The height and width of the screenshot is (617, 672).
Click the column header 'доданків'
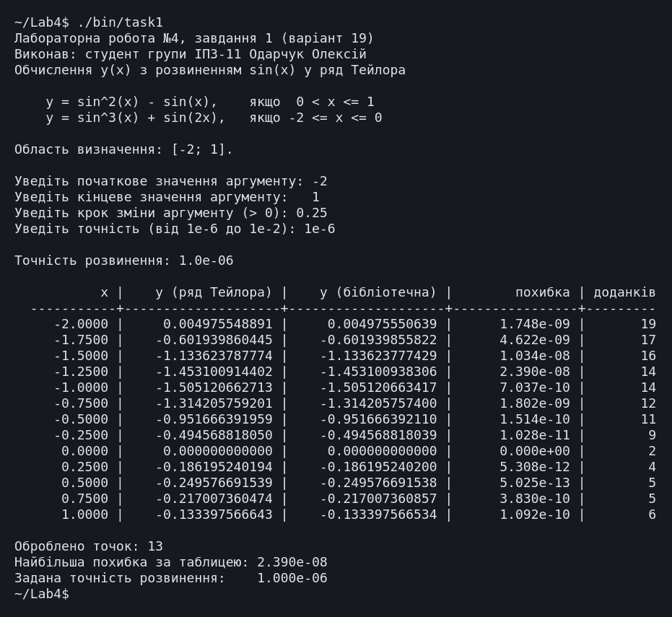coord(624,292)
